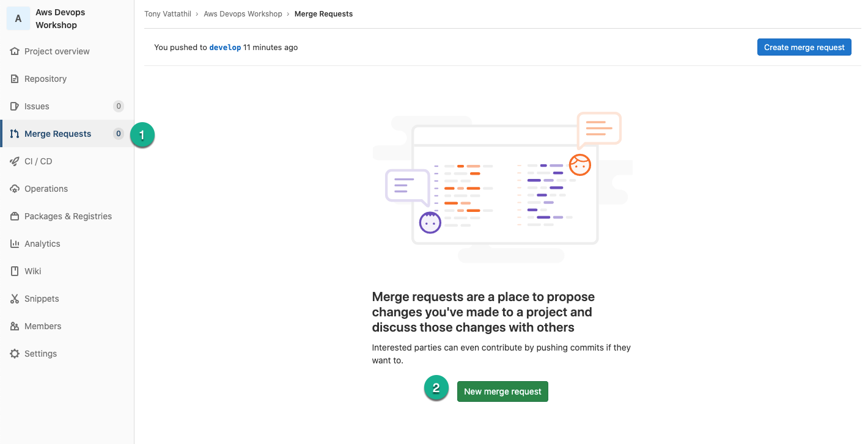Open the Wiki book icon
The width and height of the screenshot is (868, 444).
coord(15,271)
